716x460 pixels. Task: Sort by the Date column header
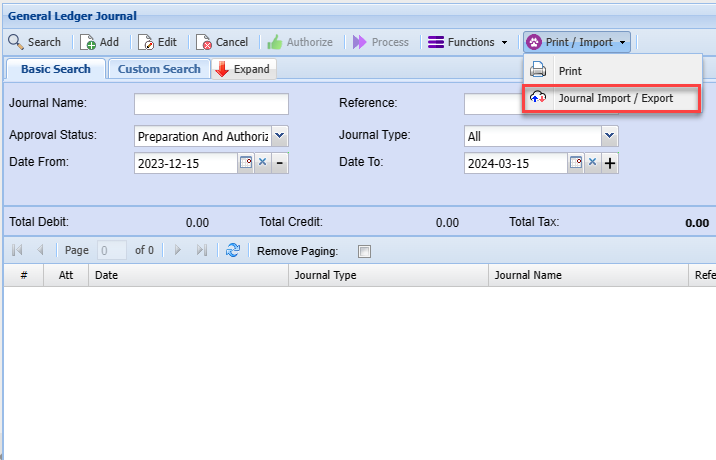click(x=189, y=275)
